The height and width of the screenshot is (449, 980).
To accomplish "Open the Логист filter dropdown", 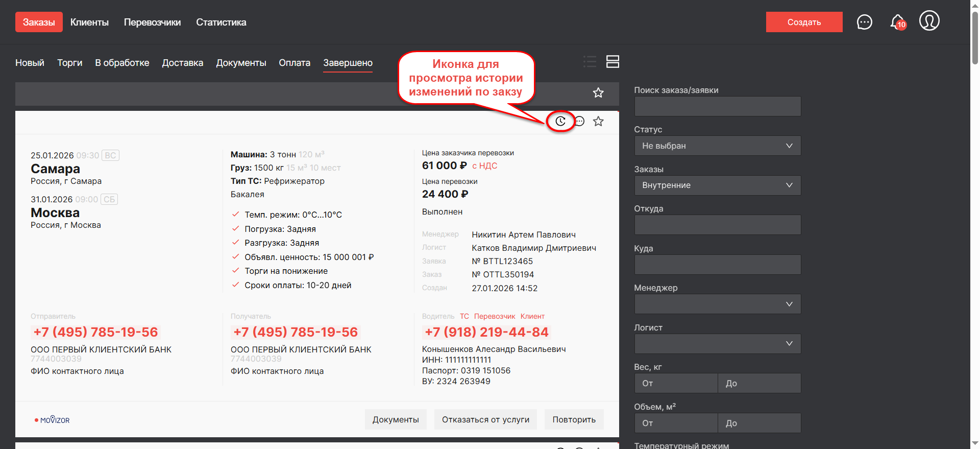I will coord(717,344).
